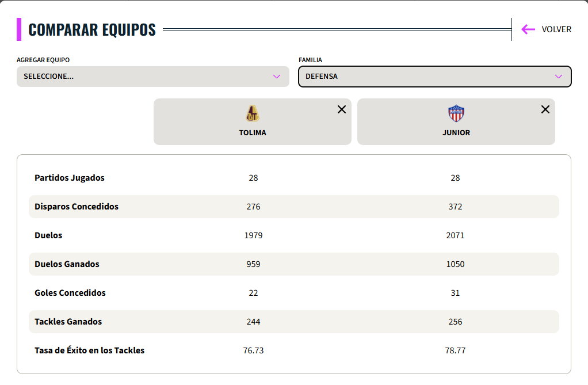Click the chevron in Seleccione dropdown
This screenshot has width=588, height=385.
(276, 77)
